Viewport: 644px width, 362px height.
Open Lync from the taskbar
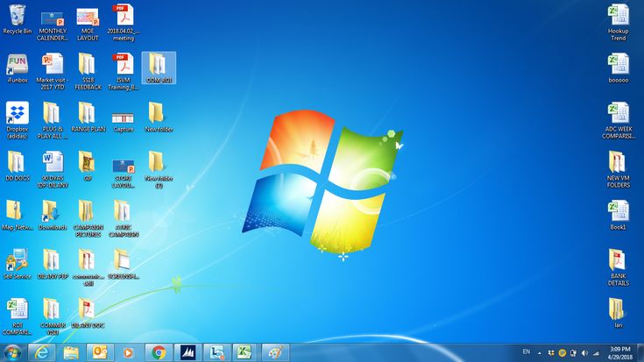pyautogui.click(x=217, y=352)
